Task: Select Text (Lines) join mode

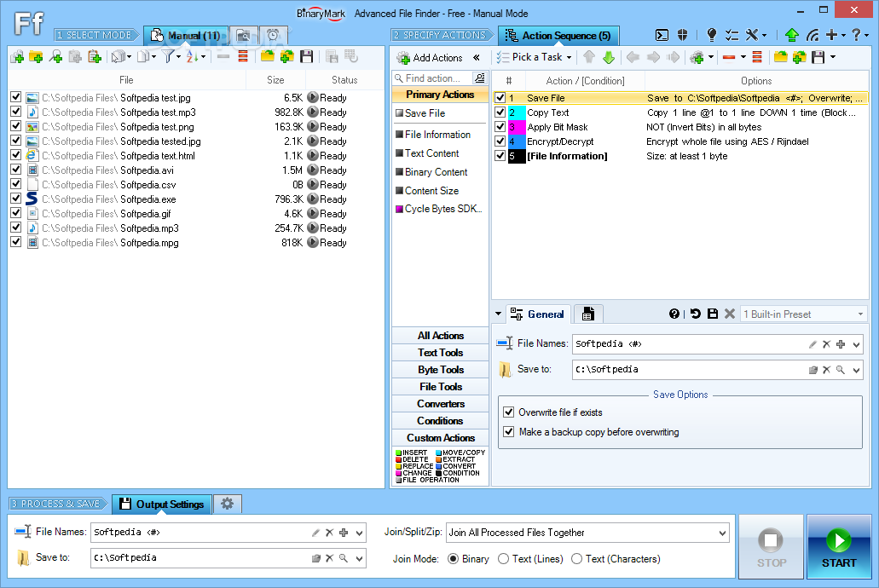Action: [503, 559]
